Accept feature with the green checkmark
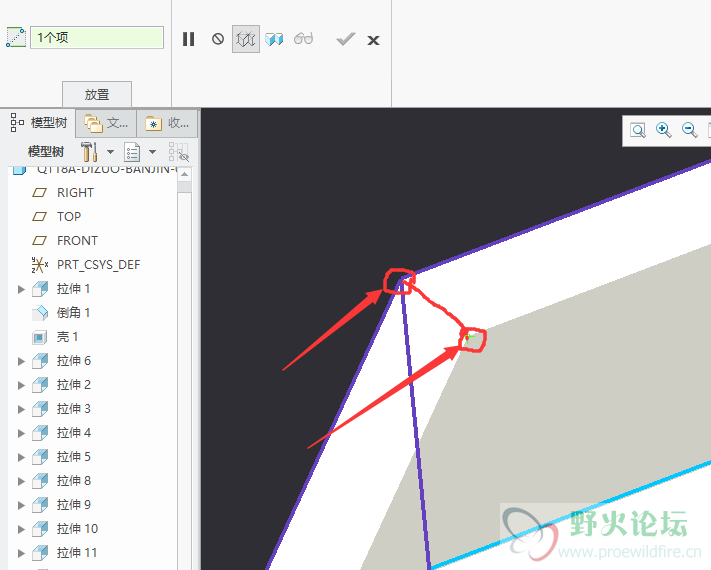 (346, 39)
